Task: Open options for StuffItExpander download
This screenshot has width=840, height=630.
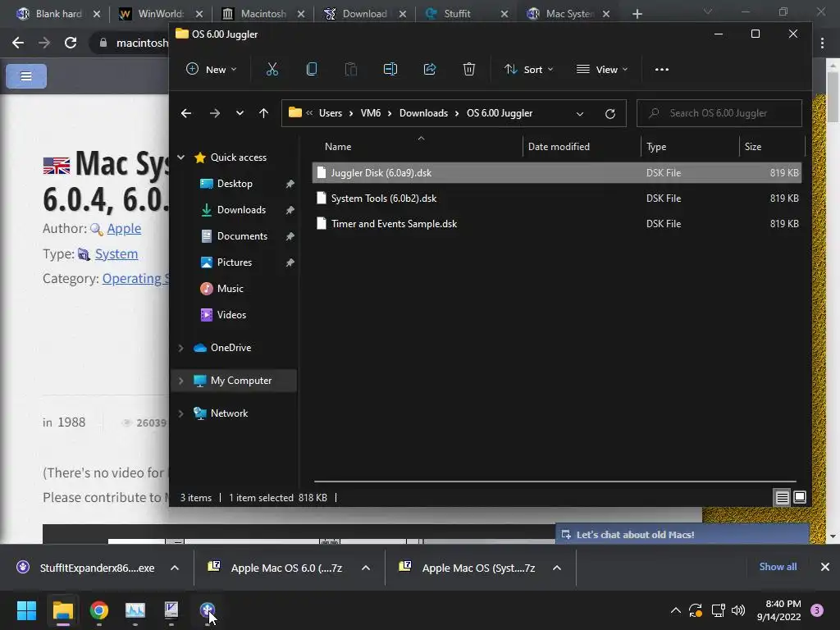Action: pos(175,568)
